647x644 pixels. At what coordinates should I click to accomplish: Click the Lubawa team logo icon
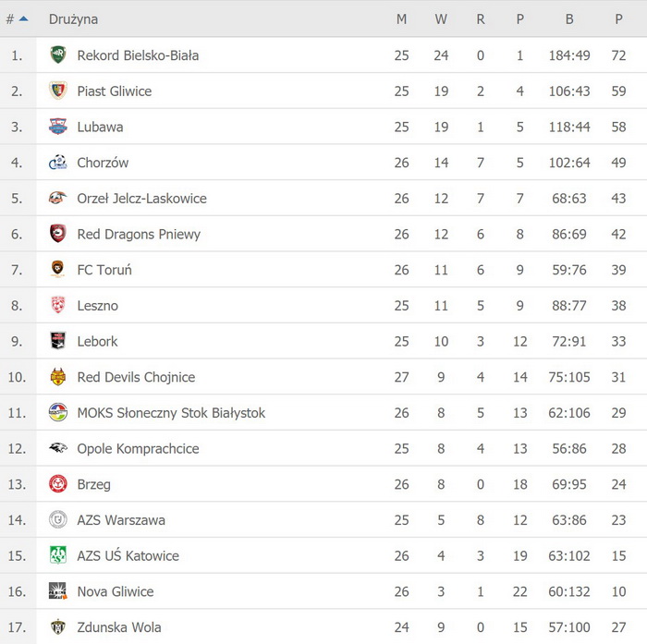(x=58, y=127)
